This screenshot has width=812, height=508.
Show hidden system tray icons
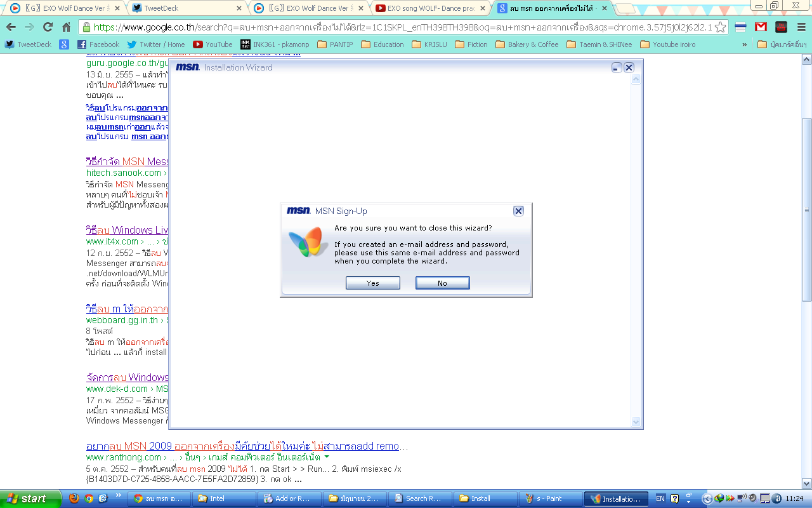point(708,498)
